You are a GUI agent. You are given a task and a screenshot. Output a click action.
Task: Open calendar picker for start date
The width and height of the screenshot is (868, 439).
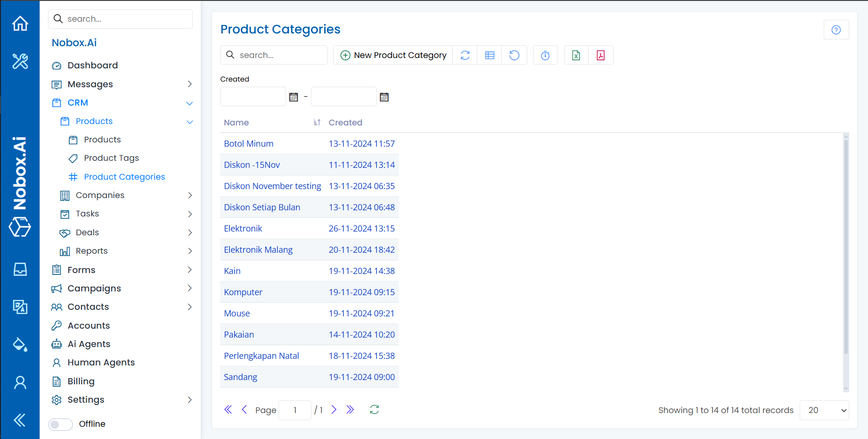coord(294,97)
